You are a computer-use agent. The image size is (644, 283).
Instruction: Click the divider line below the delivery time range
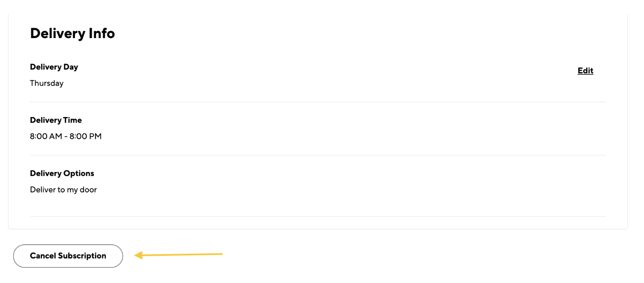pos(318,155)
